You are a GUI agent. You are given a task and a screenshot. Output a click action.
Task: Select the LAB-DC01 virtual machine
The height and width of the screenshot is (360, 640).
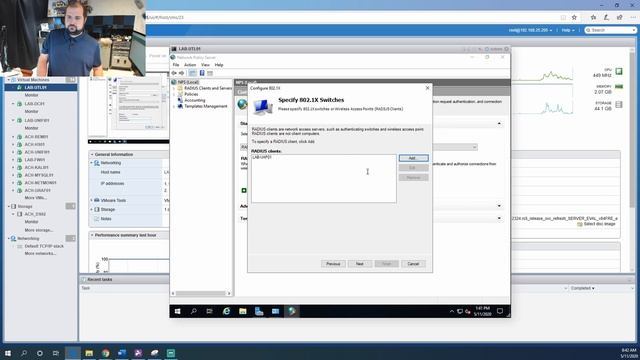pos(34,104)
